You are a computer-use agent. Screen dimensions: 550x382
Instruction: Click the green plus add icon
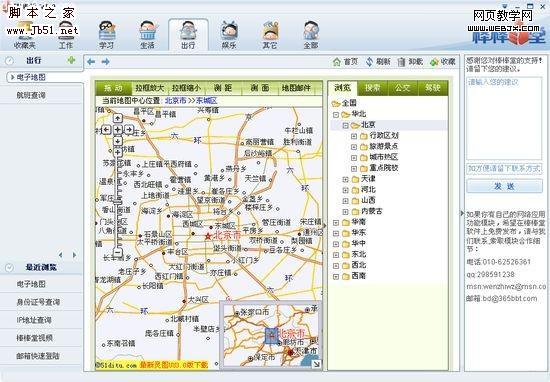72,60
